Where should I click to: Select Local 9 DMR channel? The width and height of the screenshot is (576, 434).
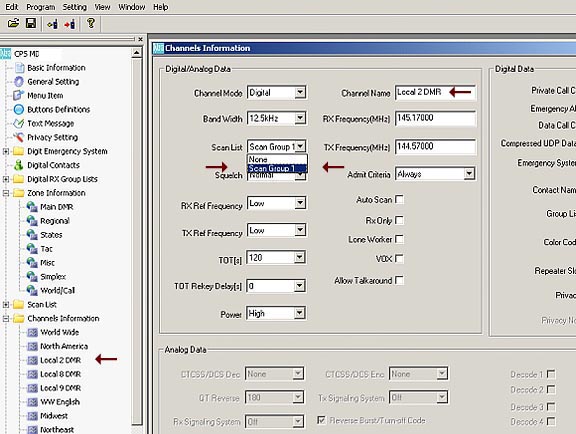pyautogui.click(x=60, y=388)
